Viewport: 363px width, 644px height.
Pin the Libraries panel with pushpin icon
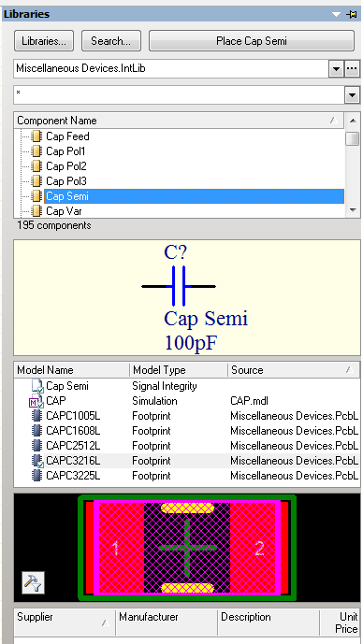click(x=352, y=14)
